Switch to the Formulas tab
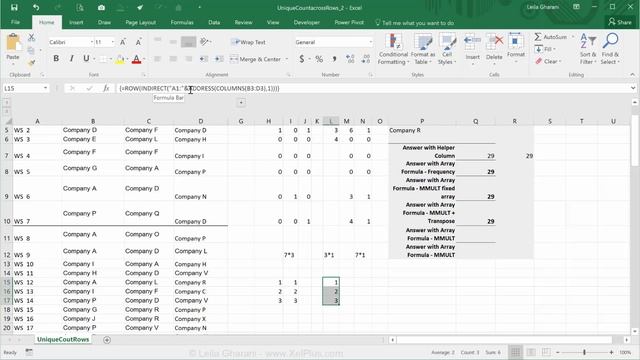 tap(182, 22)
